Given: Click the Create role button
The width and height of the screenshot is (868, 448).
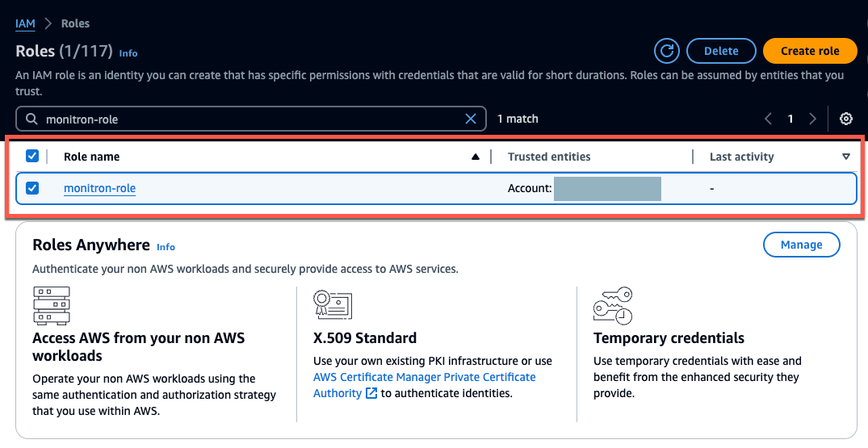Looking at the screenshot, I should coord(810,51).
